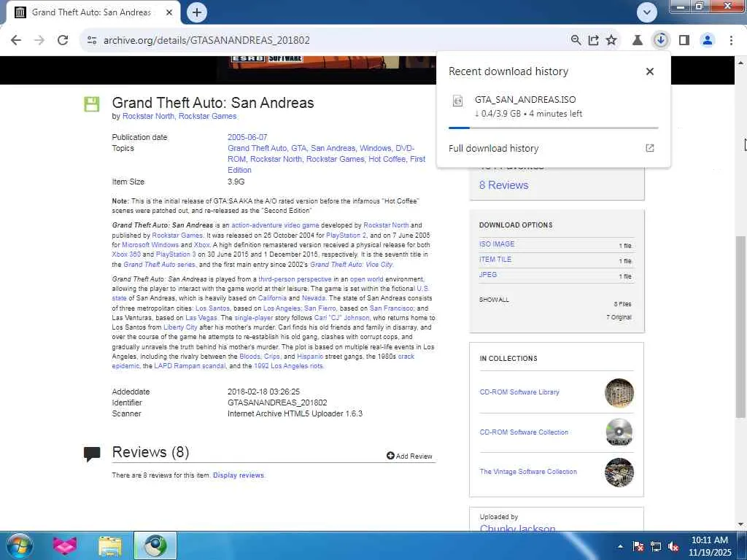Open the action-adventure video game link
The width and height of the screenshot is (747, 560).
[x=275, y=225]
